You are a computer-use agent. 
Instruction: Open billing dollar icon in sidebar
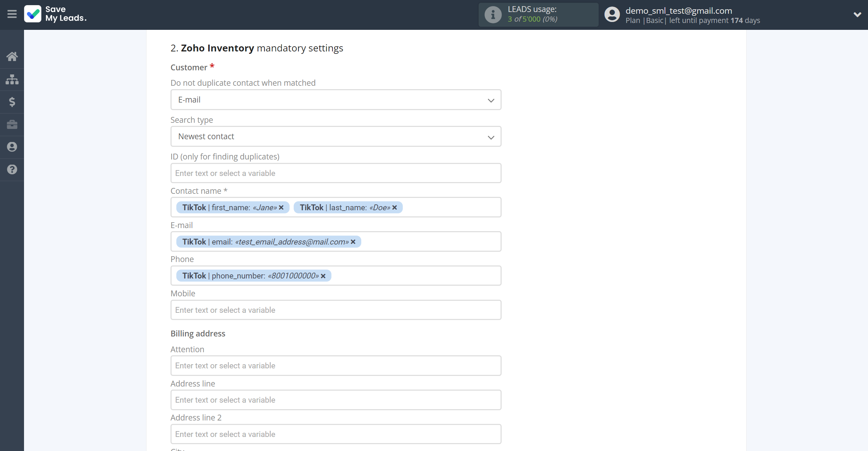(12, 102)
